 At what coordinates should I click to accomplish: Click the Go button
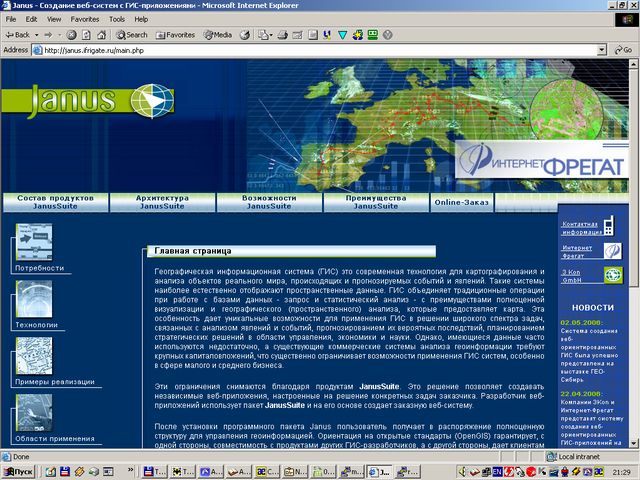[x=623, y=50]
